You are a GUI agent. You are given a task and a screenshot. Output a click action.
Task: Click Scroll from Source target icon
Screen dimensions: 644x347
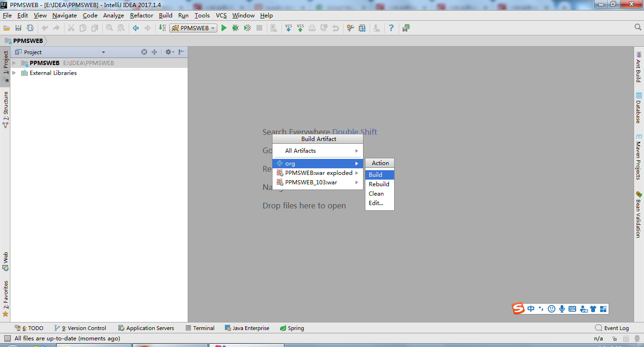[x=144, y=52]
